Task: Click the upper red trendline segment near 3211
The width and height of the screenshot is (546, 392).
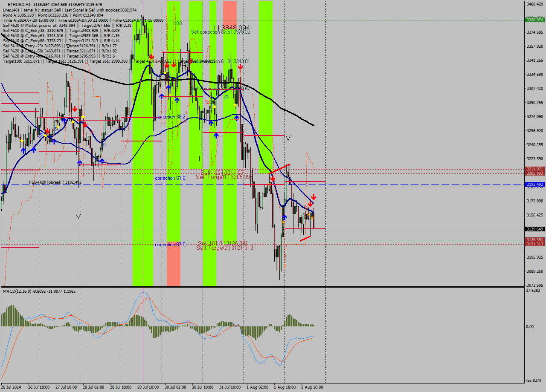Action: [280, 168]
